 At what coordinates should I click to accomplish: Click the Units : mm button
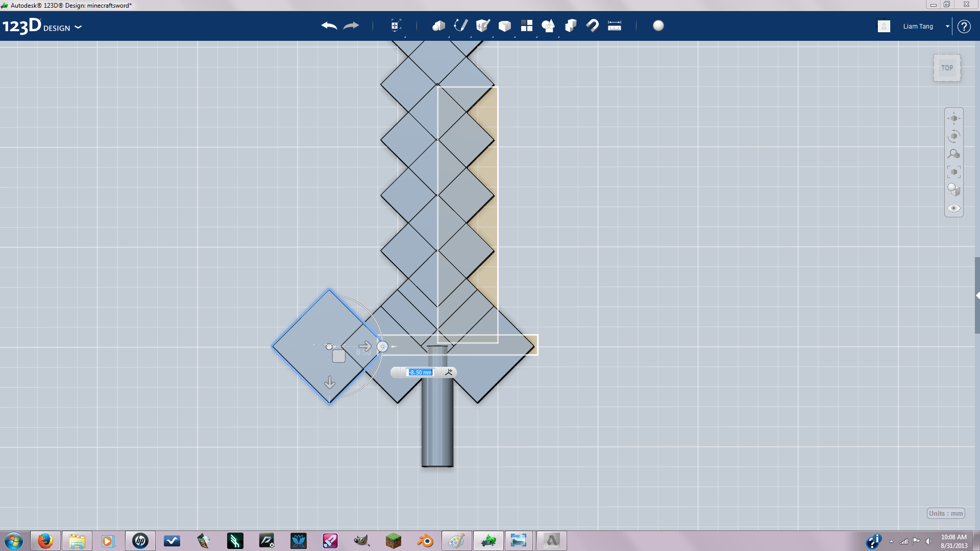[946, 513]
